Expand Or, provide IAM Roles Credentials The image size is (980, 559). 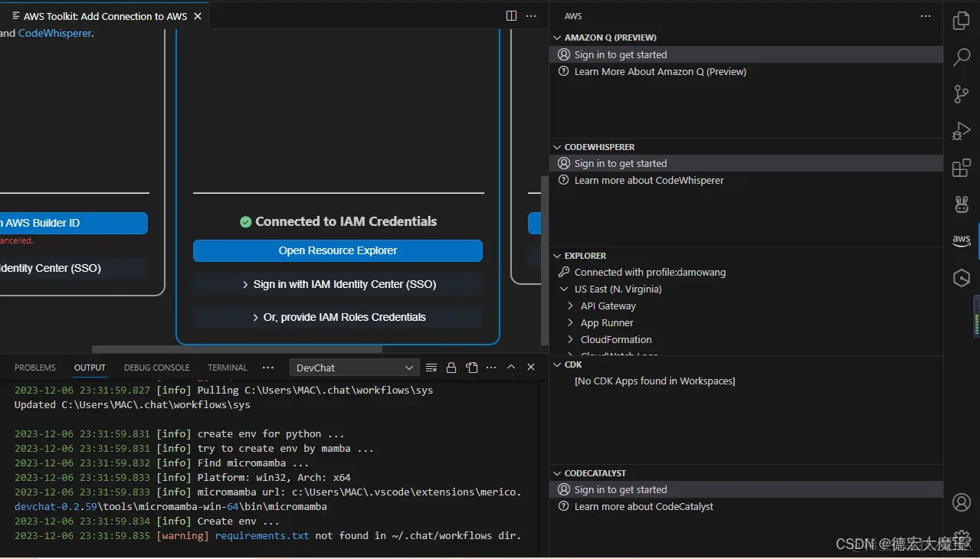(338, 317)
